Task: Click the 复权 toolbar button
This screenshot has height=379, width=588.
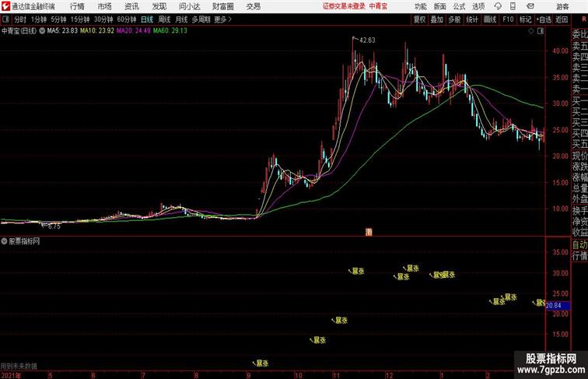Action: coord(420,19)
